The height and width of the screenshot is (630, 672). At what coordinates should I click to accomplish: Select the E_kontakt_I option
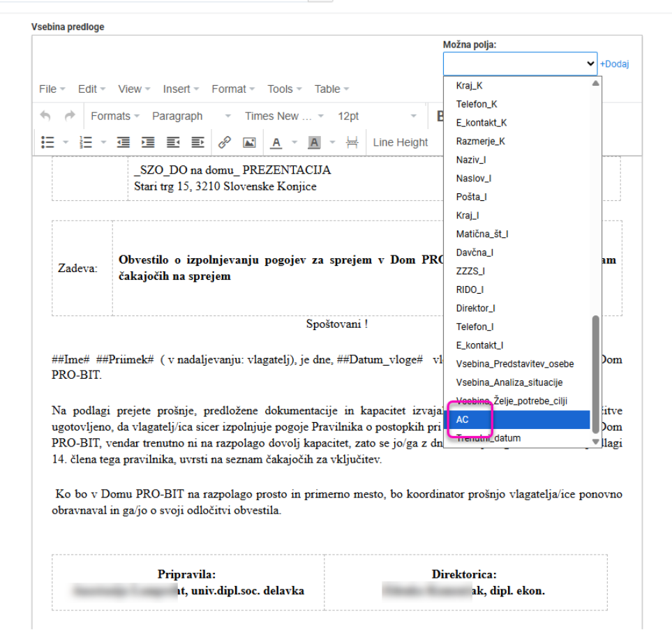[517, 345]
